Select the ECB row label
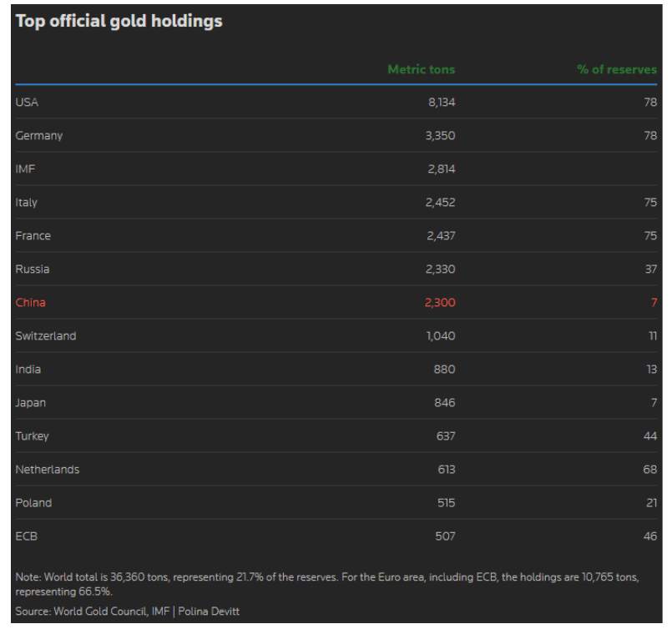 pyautogui.click(x=26, y=536)
